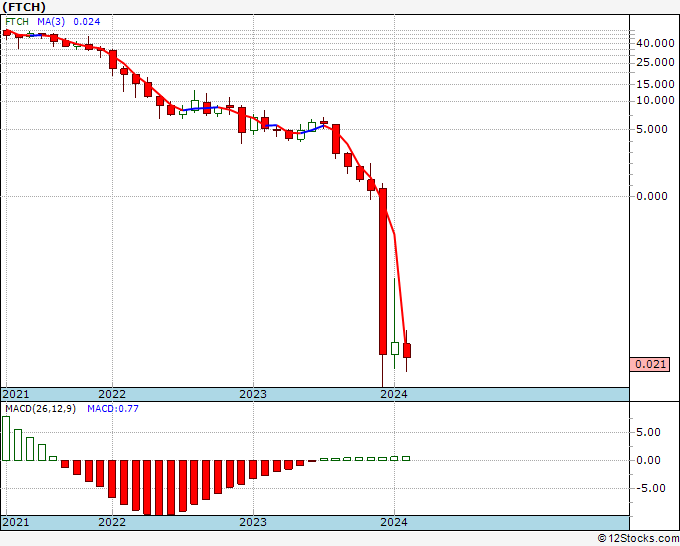
Task: Click the MACD(26,12,9) indicator label
Action: click(40, 409)
